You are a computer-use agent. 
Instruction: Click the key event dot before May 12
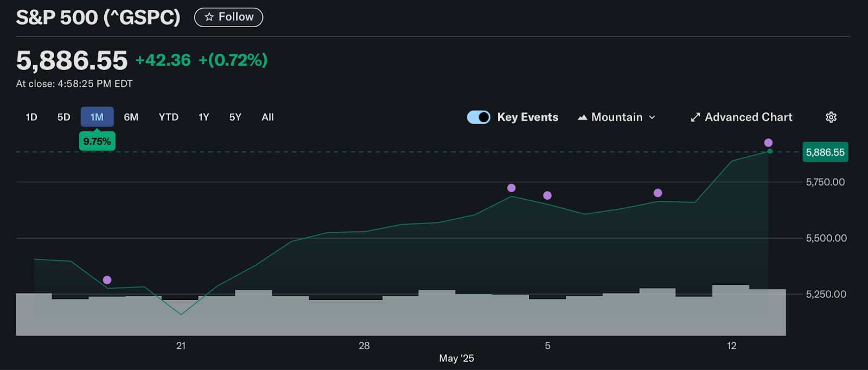coord(658,193)
